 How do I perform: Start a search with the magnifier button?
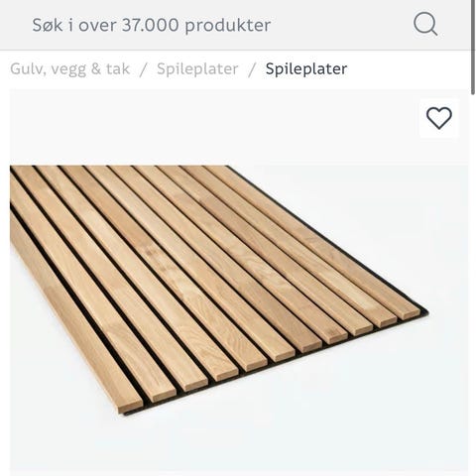pos(425,24)
